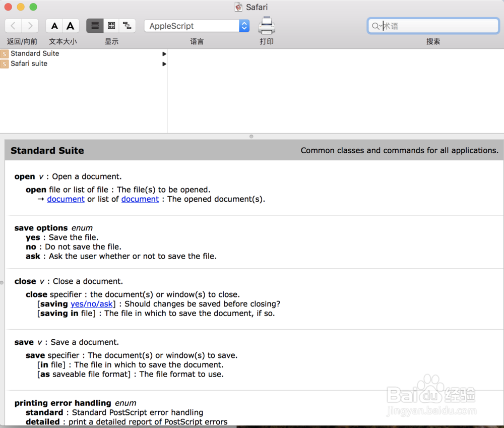Click the Standard Suite S icon
Screen dimensions: 504x428
[4, 54]
